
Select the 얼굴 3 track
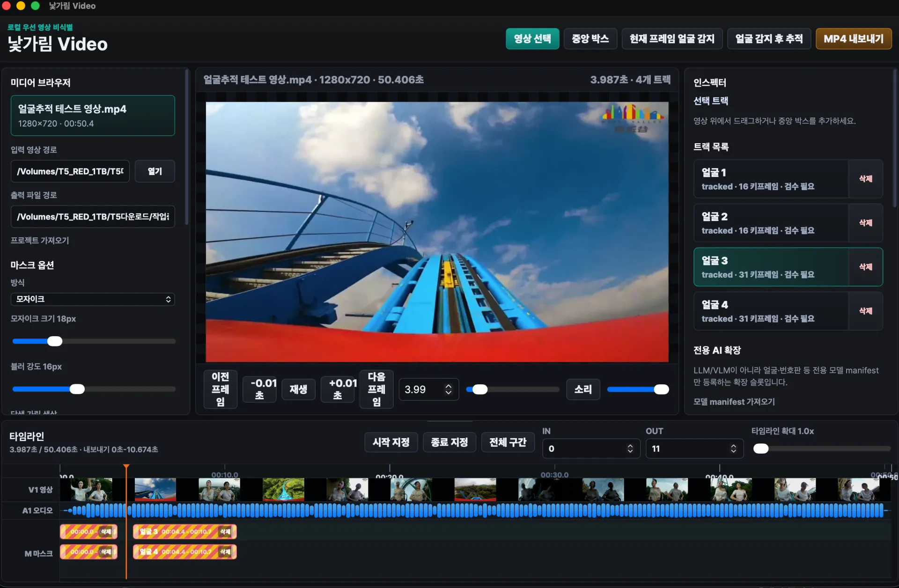point(771,267)
